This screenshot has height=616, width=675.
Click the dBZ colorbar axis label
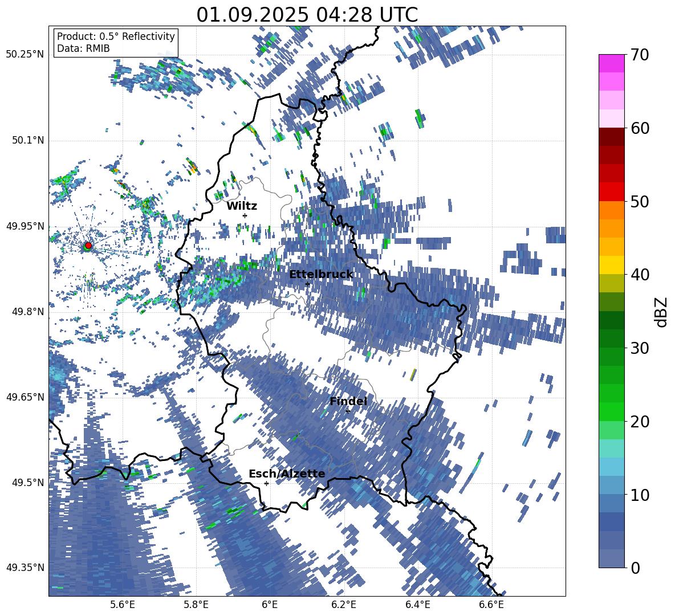coord(662,312)
